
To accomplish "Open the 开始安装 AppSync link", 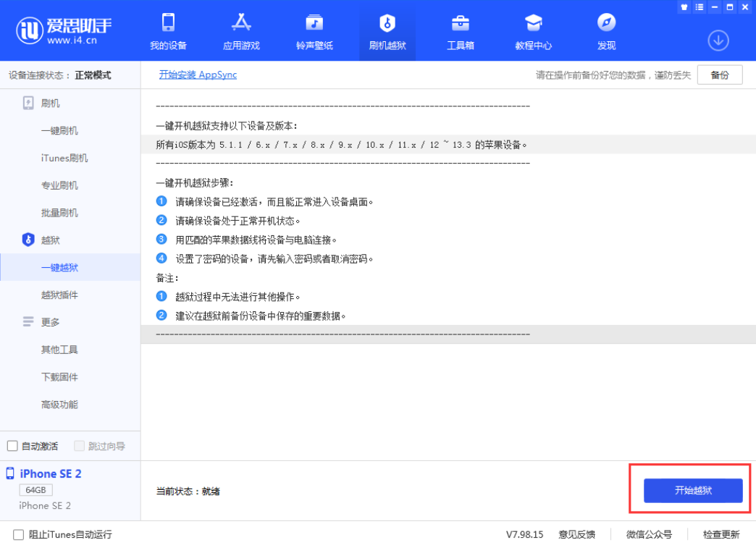I will [198, 75].
